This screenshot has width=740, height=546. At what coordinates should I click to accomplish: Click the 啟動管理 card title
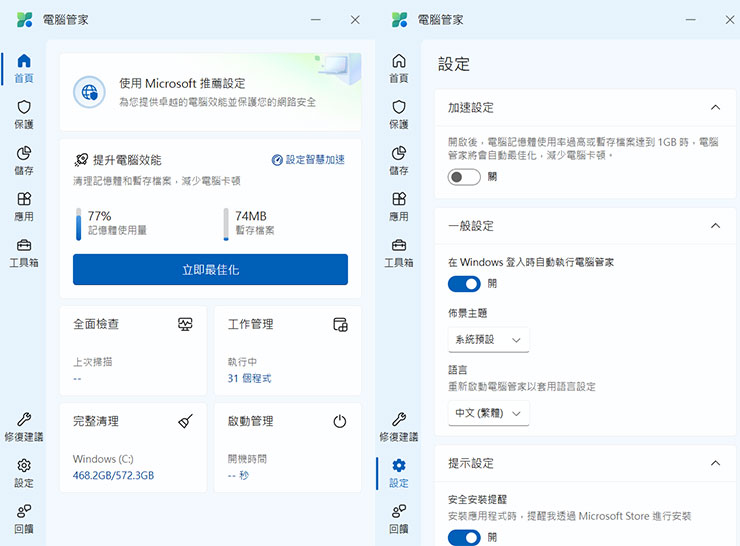coord(250,421)
